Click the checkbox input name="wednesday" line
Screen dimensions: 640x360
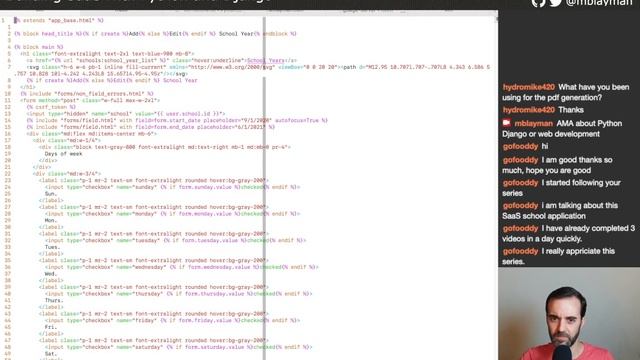pyautogui.click(x=182, y=267)
